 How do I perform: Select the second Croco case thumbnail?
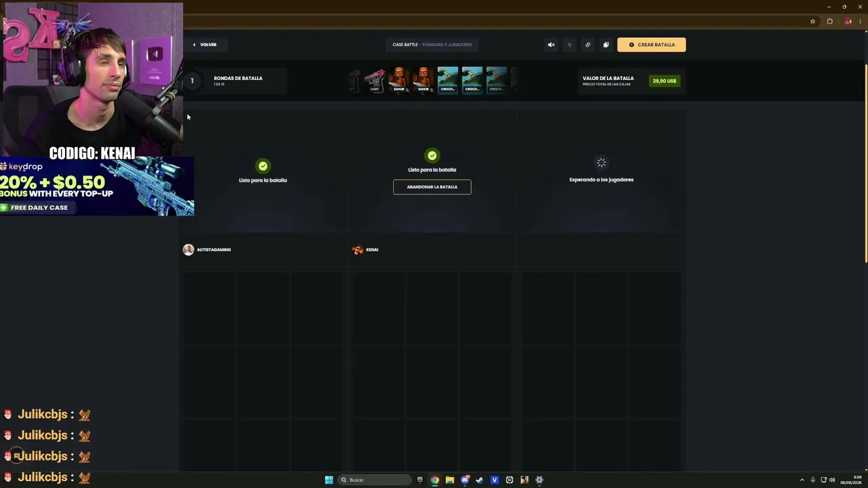tap(472, 80)
